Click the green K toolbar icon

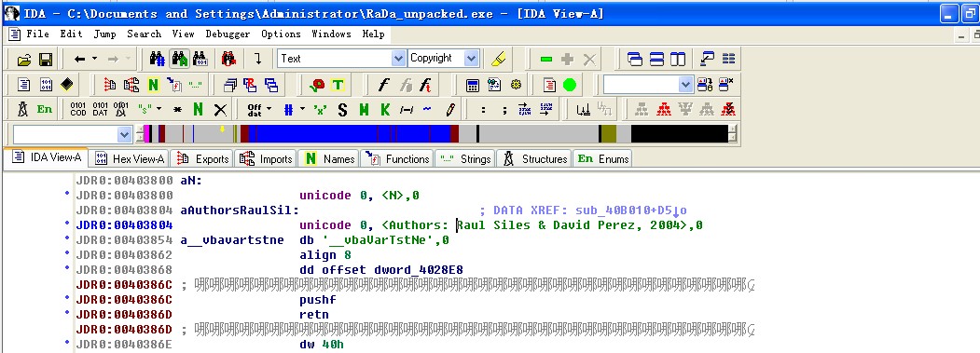pyautogui.click(x=385, y=110)
